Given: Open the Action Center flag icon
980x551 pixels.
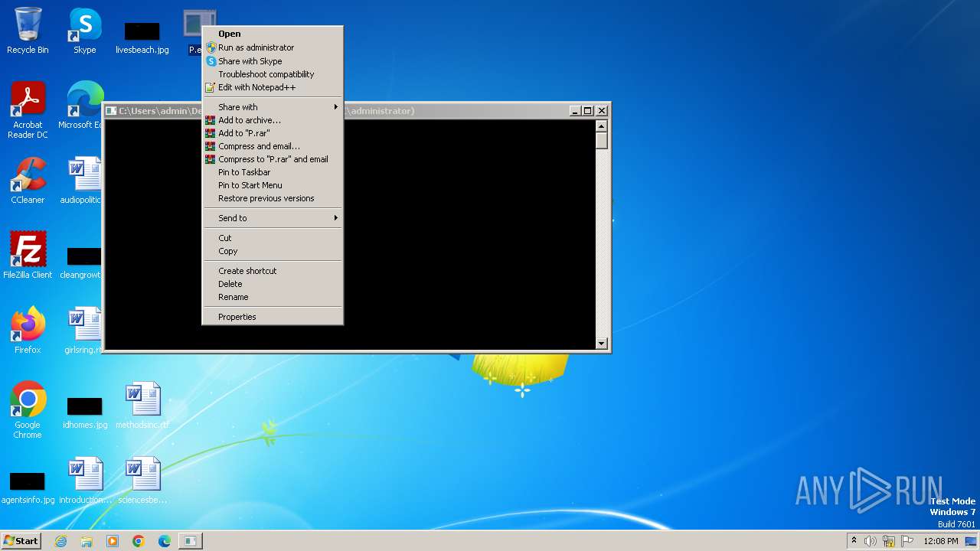Looking at the screenshot, I should click(x=907, y=541).
